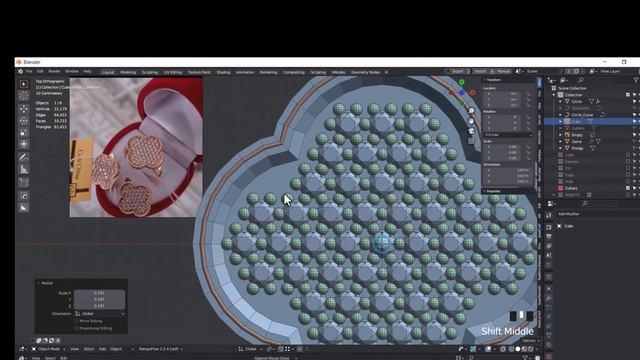640x360 pixels.
Task: Expand the Empty object in outliner
Action: [560, 135]
